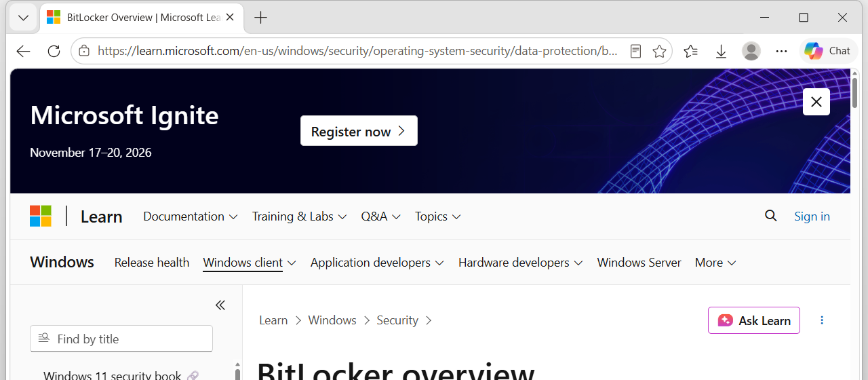The image size is (868, 380).
Task: Open Release health page
Action: (152, 263)
